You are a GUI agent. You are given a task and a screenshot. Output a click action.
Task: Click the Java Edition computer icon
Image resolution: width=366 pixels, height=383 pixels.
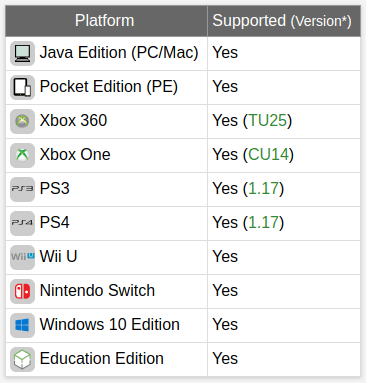tap(22, 53)
